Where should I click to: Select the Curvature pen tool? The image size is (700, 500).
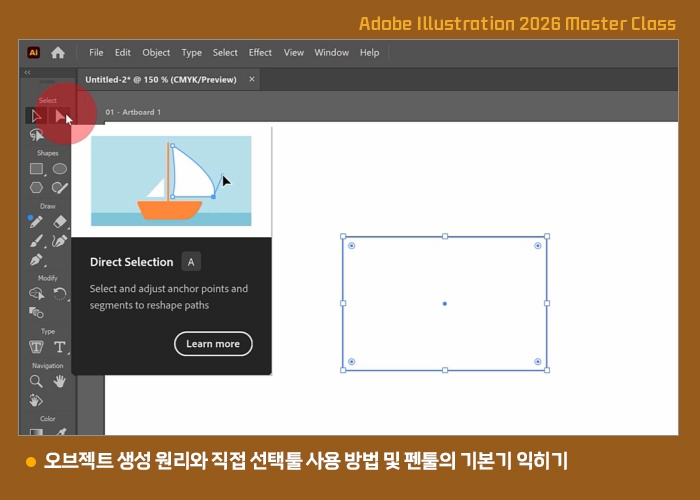pyautogui.click(x=59, y=241)
